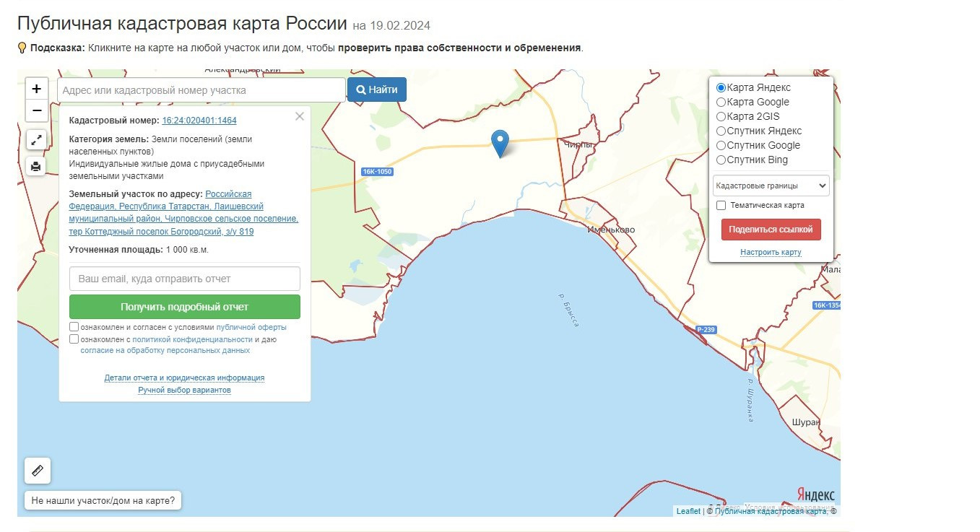
Task: Open the Настроить карту link
Action: point(771,253)
